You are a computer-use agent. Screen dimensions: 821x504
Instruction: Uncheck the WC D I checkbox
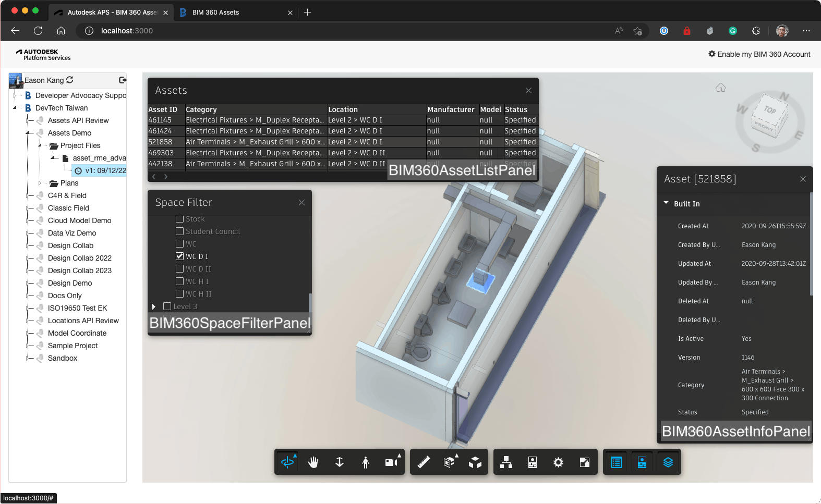tap(180, 256)
